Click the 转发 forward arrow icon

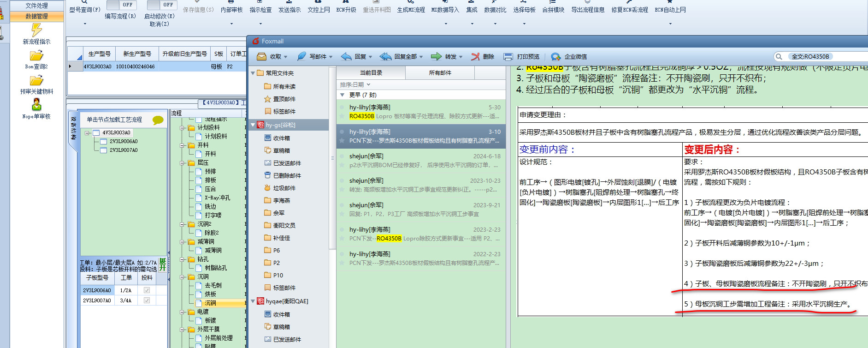436,56
